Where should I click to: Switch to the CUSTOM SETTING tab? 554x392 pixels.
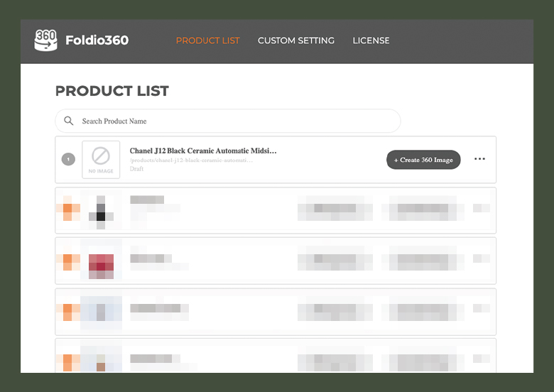pos(296,40)
